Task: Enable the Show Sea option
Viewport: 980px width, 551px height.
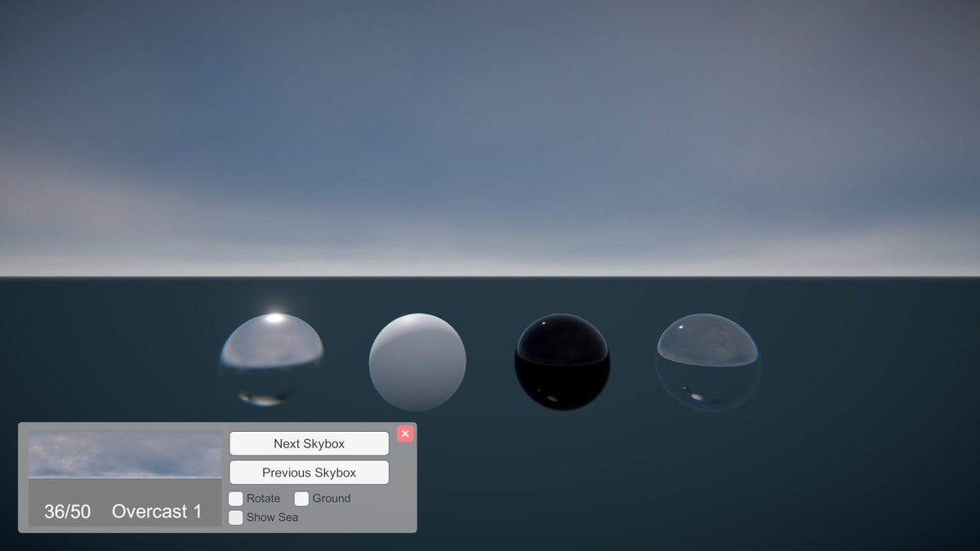Action: coord(234,517)
